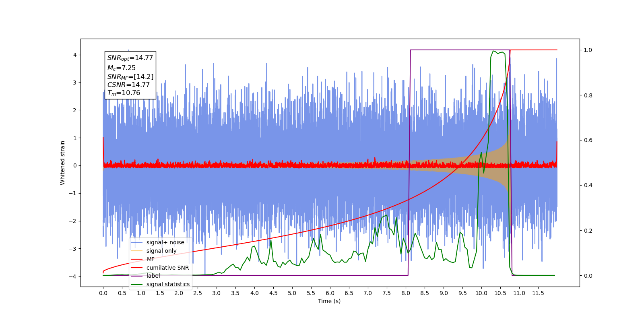Click the T_m=10.76 annotation text

(124, 93)
